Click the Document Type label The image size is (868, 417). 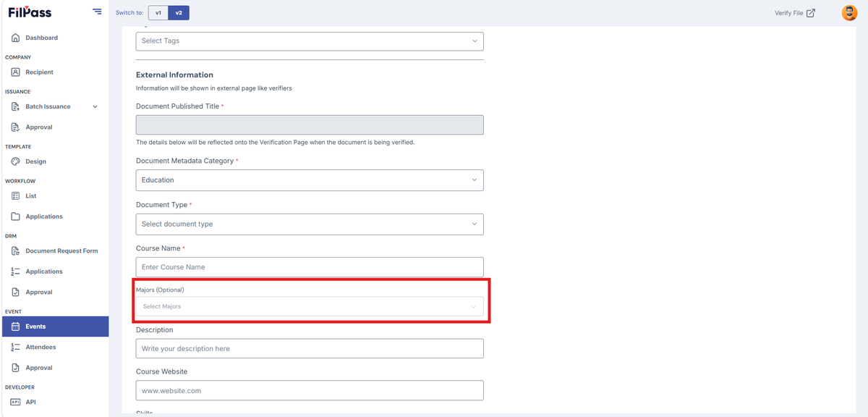click(161, 205)
